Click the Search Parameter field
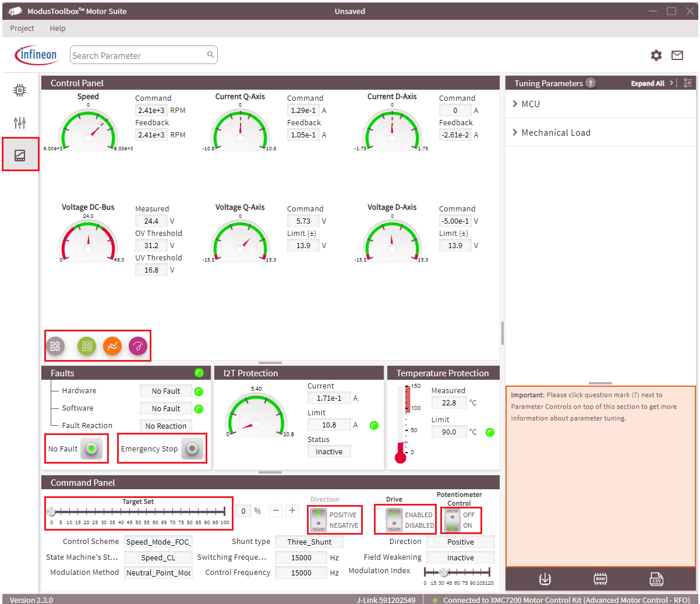The image size is (700, 604). click(144, 55)
